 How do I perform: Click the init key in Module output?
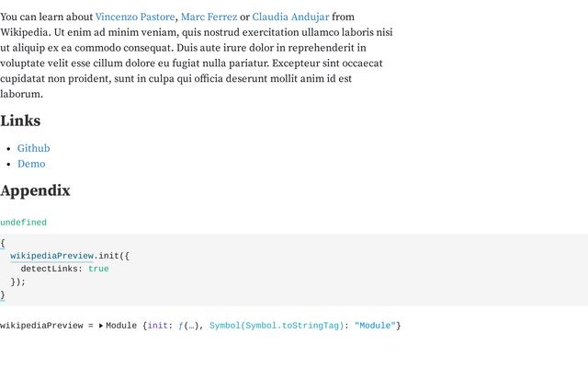[157, 326]
